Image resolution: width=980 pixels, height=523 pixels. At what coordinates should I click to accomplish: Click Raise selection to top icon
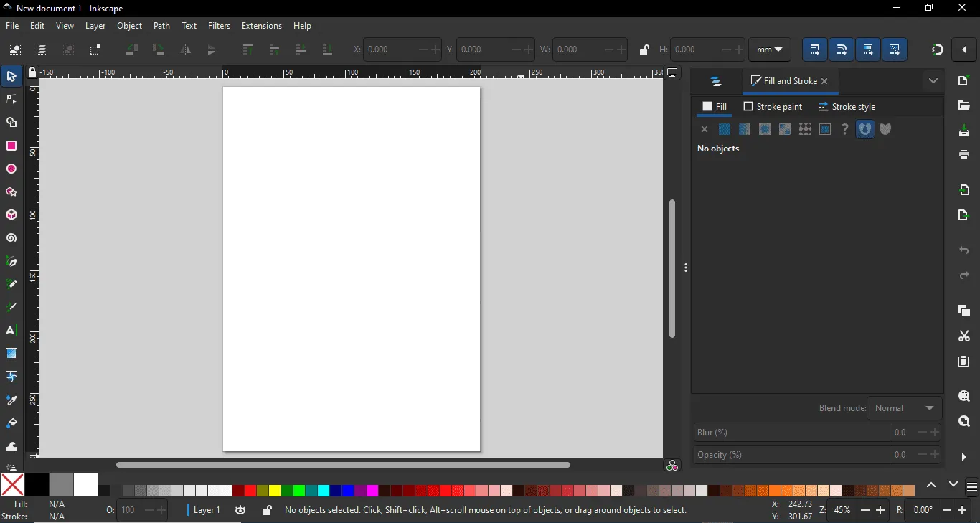(x=248, y=50)
